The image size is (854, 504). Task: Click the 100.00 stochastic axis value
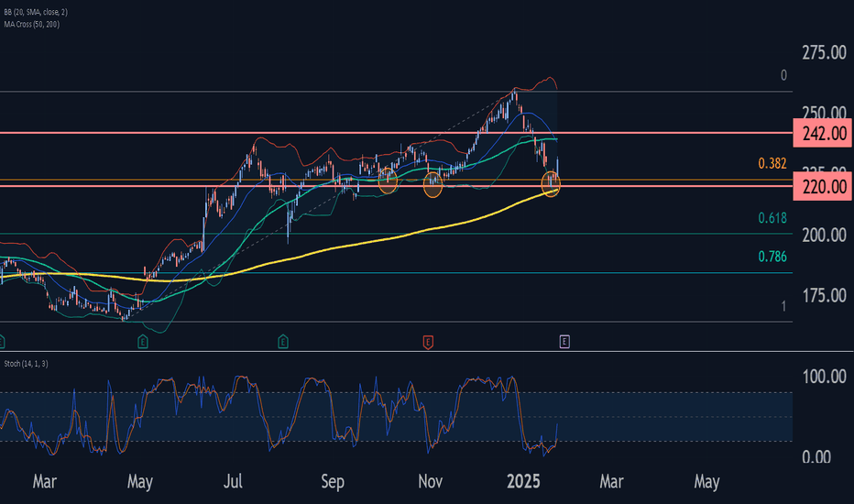[x=824, y=377]
